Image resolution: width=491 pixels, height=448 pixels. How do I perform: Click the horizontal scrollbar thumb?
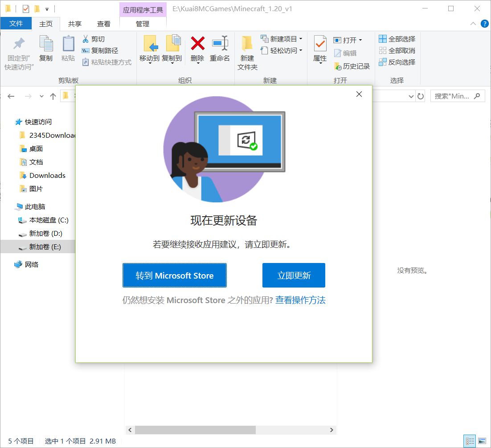pos(195,430)
